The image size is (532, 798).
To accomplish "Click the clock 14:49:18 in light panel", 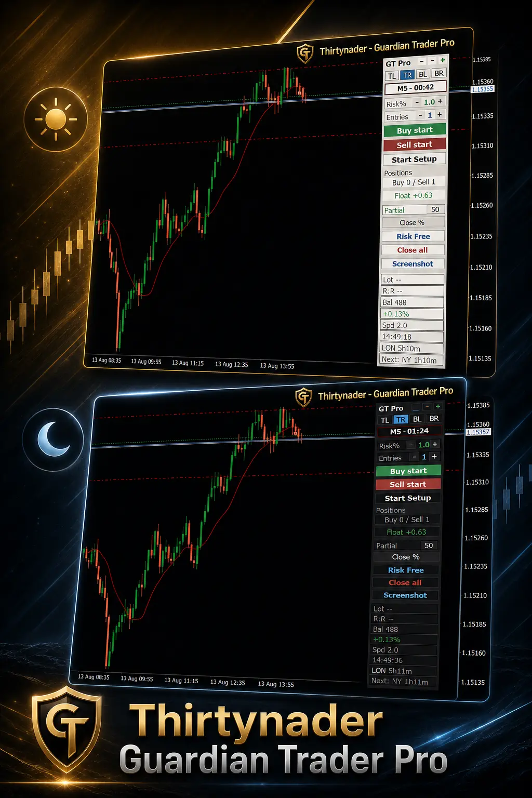I will [412, 337].
